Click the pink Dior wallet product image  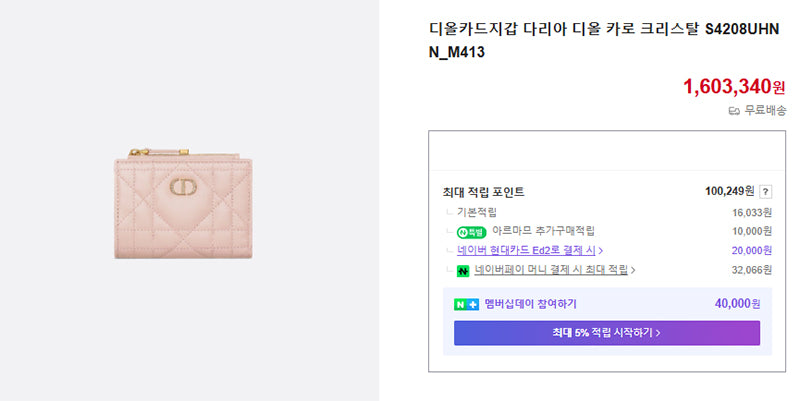pyautogui.click(x=183, y=203)
